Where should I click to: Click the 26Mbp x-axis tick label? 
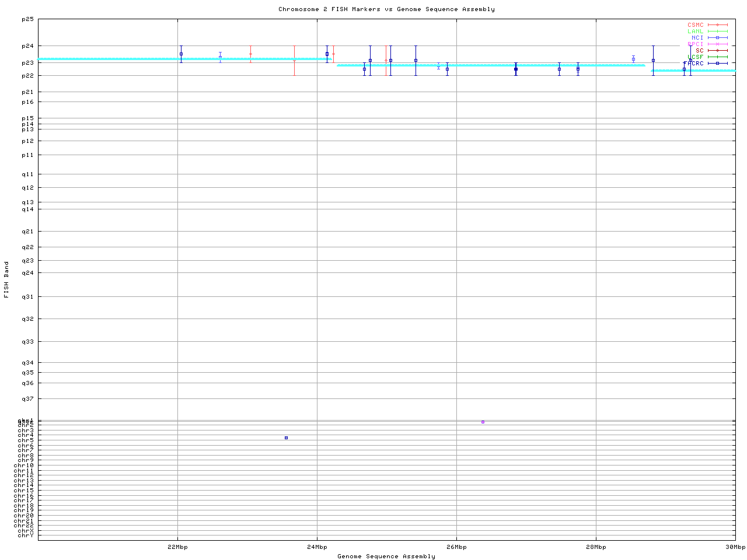tap(456, 547)
